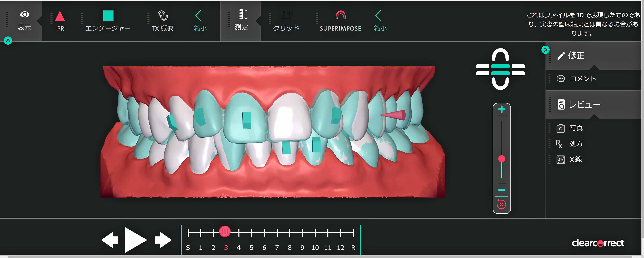Jump to stage 8 on timeline

[289, 247]
